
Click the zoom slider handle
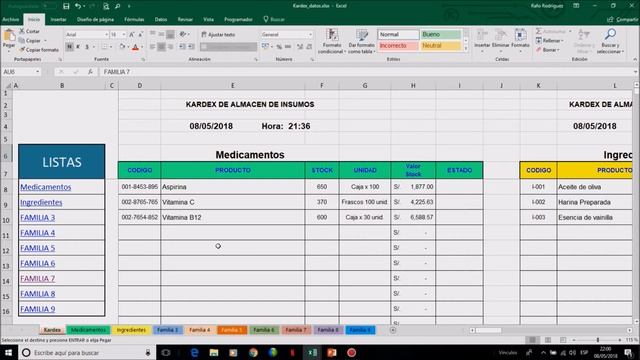[x=598, y=340]
